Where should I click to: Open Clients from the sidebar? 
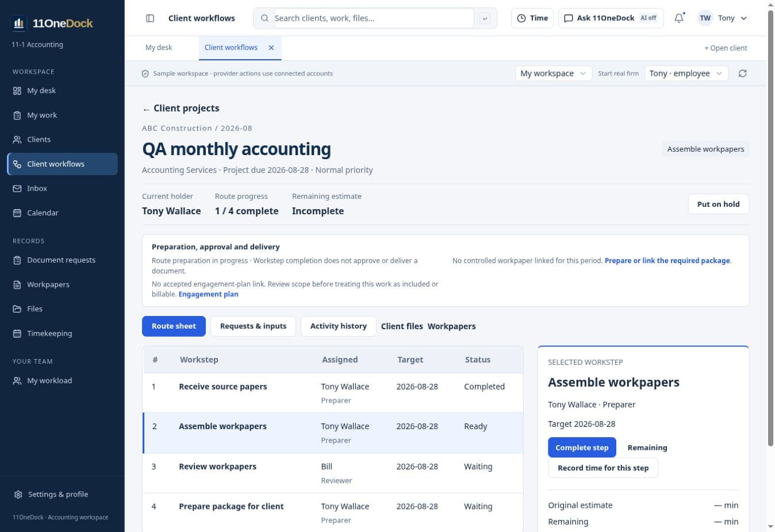click(62, 140)
